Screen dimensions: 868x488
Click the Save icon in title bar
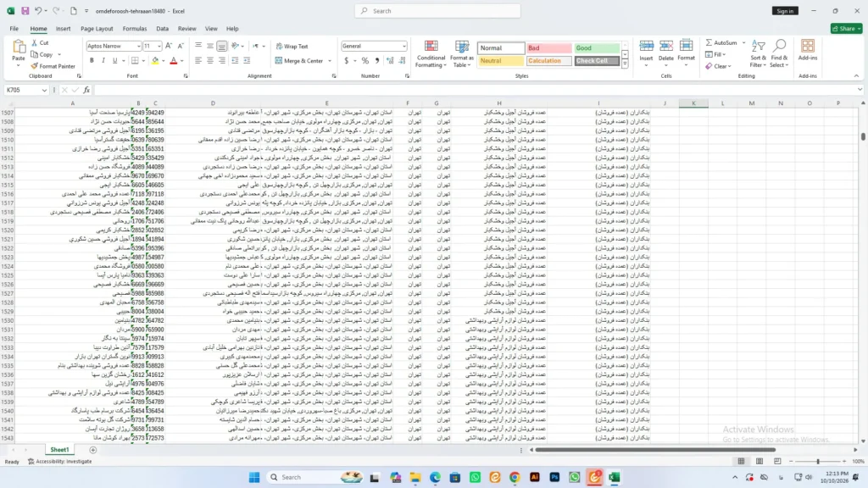(x=25, y=10)
